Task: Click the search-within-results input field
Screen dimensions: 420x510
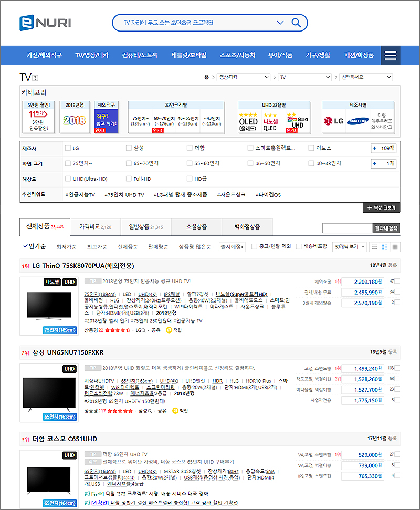Action: click(348, 228)
